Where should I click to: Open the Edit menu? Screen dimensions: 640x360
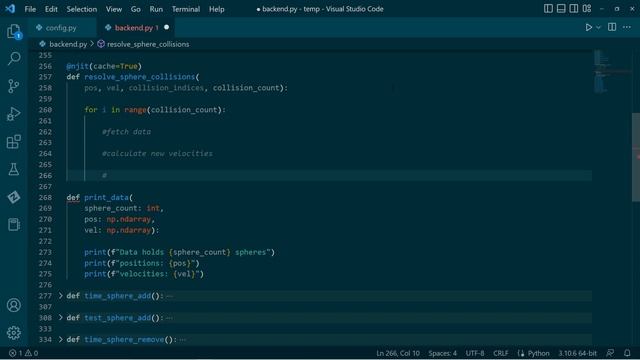click(51, 9)
